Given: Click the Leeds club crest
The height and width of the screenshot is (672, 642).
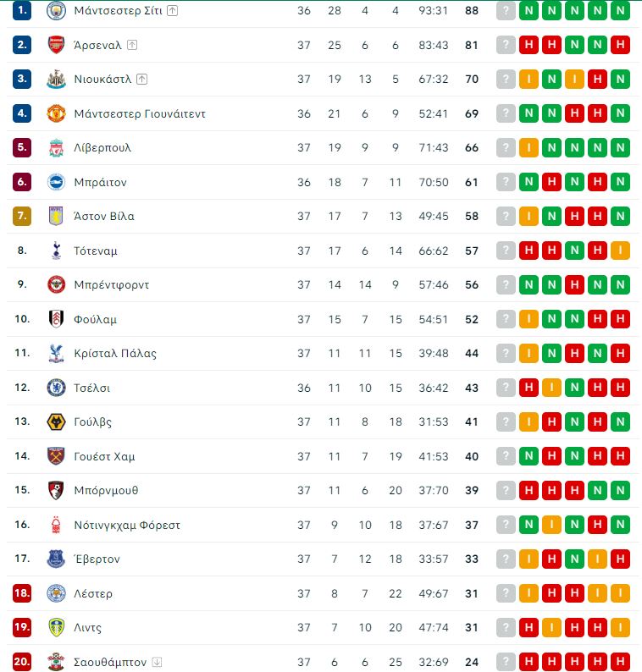Looking at the screenshot, I should tap(56, 628).
